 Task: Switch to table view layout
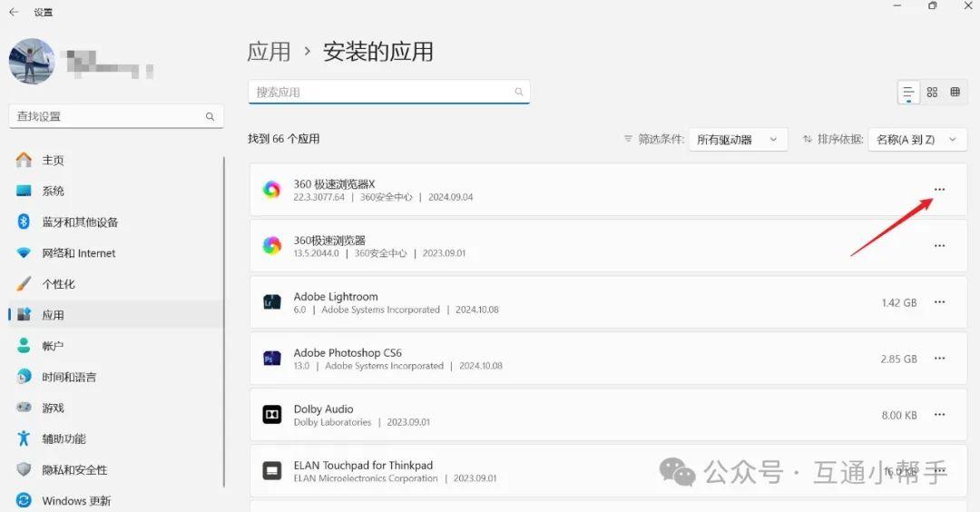tap(955, 92)
